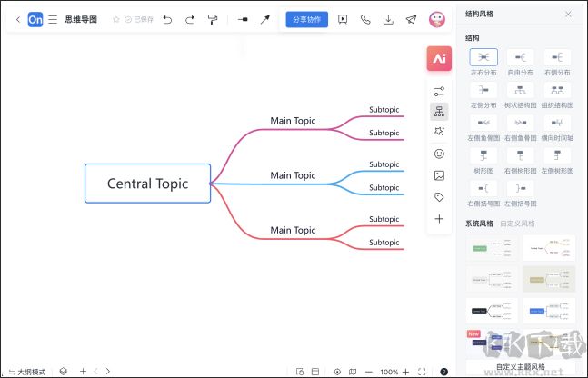Open the hamburger menu next to logo
Image resolution: width=588 pixels, height=378 pixels.
54,19
